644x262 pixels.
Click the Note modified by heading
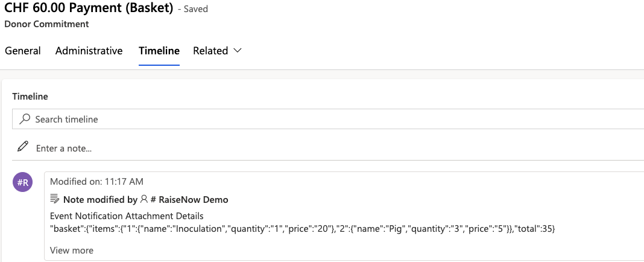[100, 199]
